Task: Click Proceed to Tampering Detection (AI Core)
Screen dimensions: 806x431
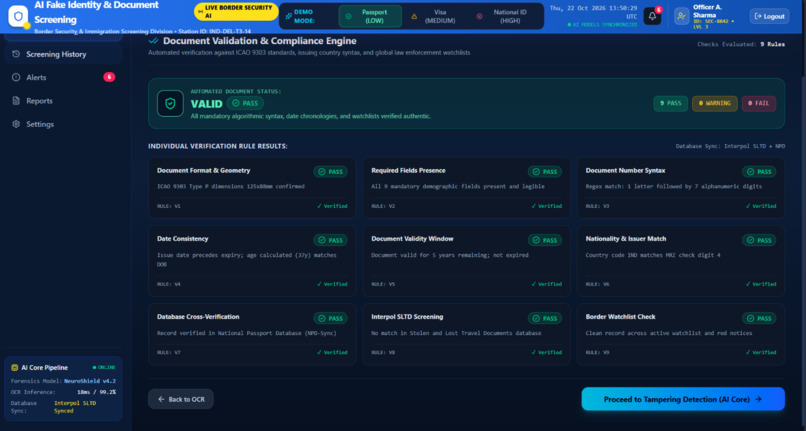Action: [683, 399]
